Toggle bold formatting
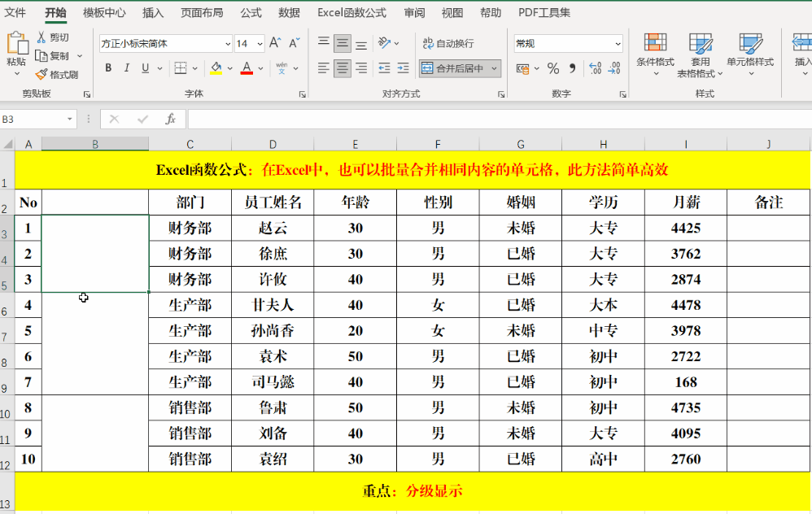The height and width of the screenshot is (514, 812). point(108,68)
